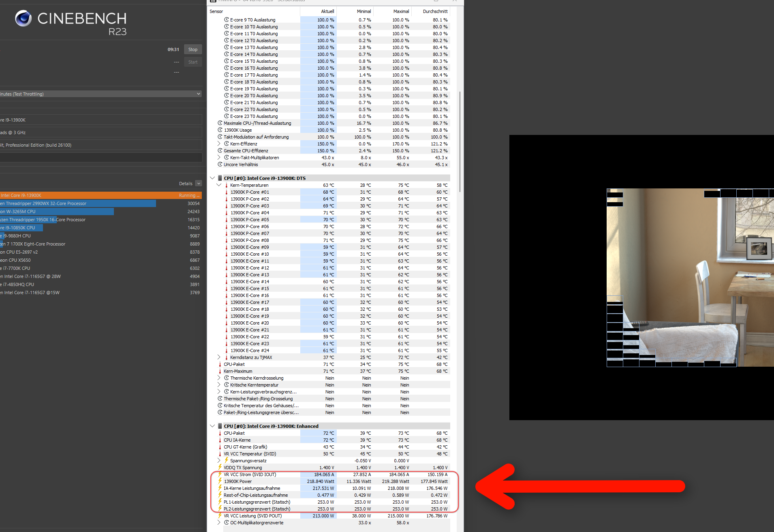The width and height of the screenshot is (774, 532).
Task: Expand the Kerndistanz zu TjMAX row
Action: pos(219,357)
